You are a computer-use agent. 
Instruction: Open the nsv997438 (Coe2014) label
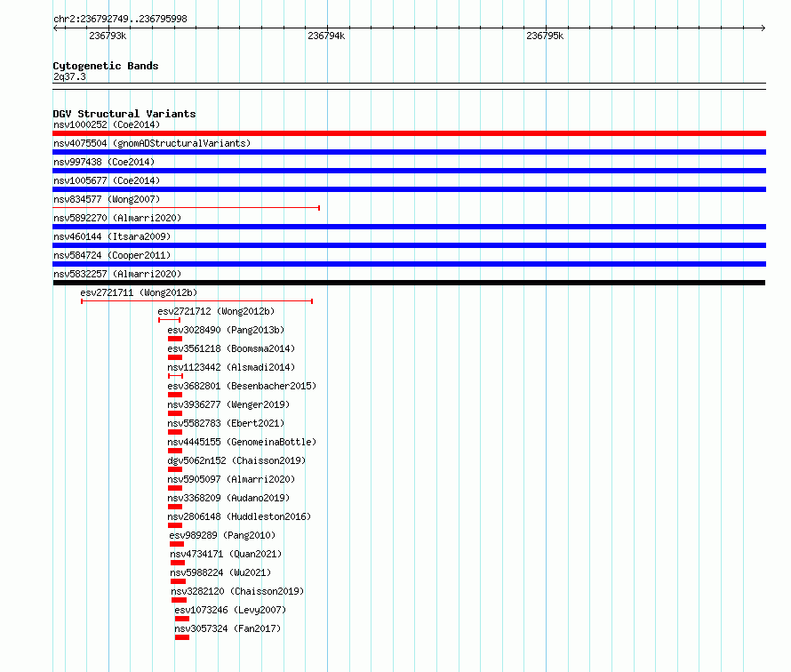104,162
